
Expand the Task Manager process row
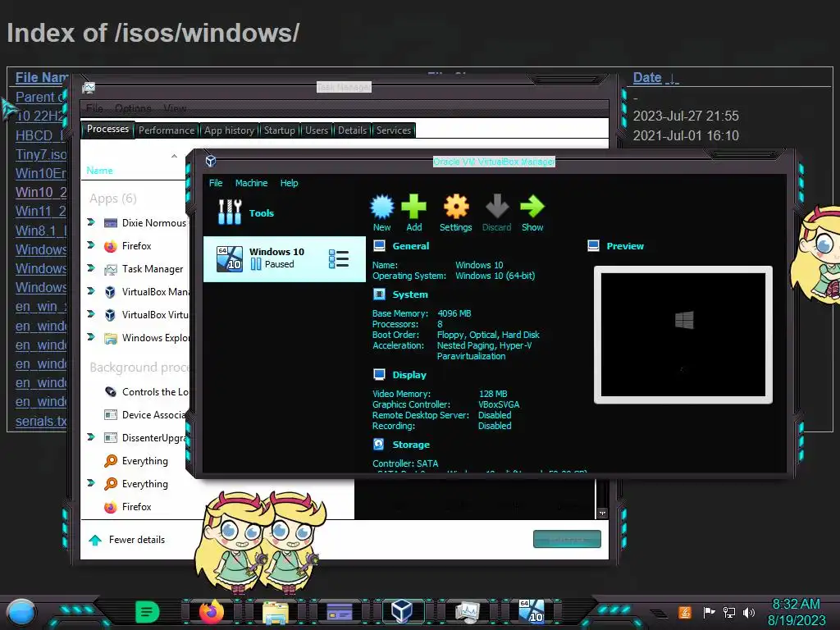[x=90, y=268]
